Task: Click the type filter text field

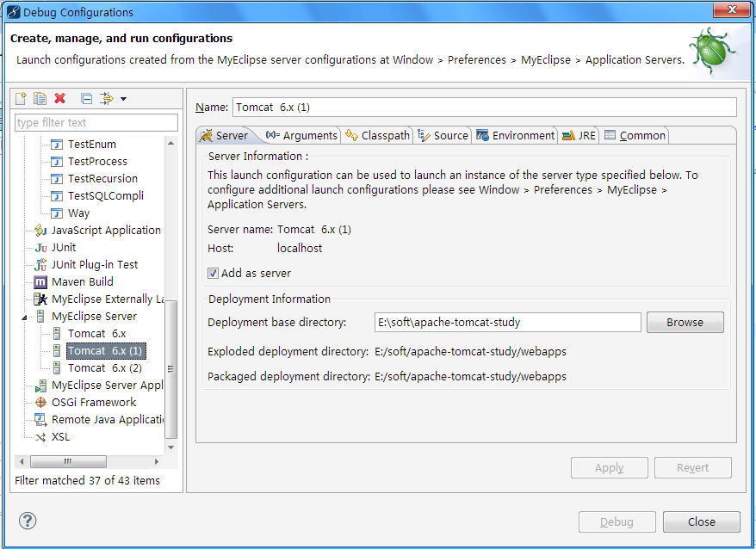Action: click(x=96, y=122)
